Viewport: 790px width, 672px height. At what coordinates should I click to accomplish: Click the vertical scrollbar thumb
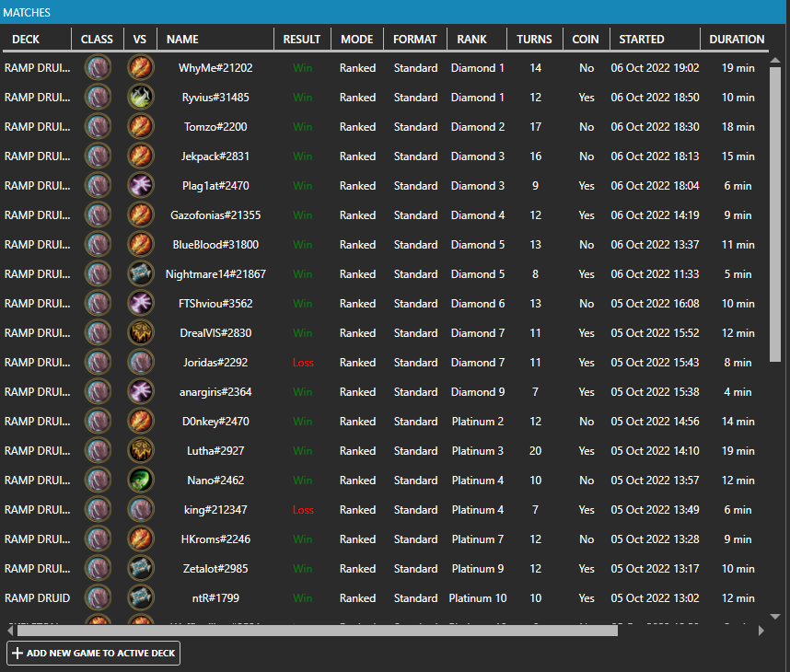click(x=775, y=214)
